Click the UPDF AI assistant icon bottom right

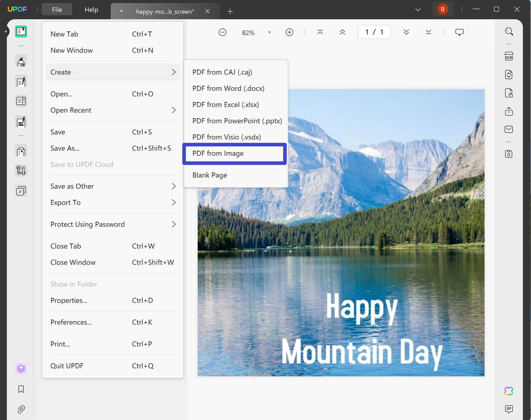coord(509,391)
